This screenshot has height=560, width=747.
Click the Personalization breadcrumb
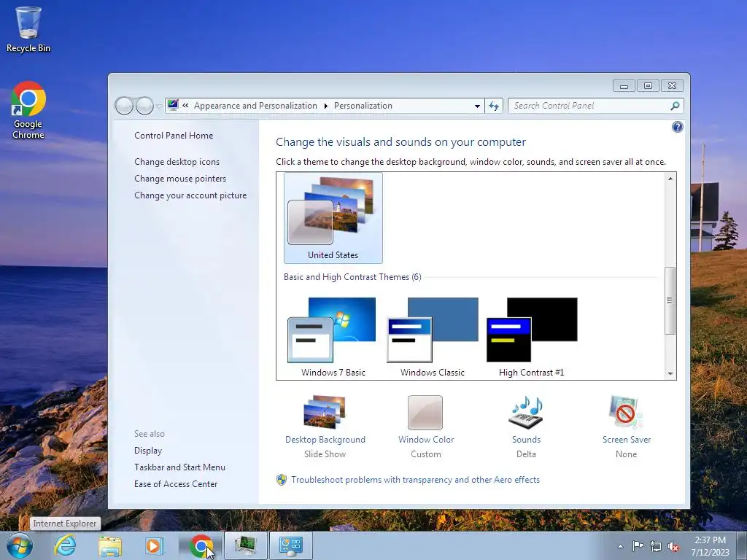tap(363, 106)
